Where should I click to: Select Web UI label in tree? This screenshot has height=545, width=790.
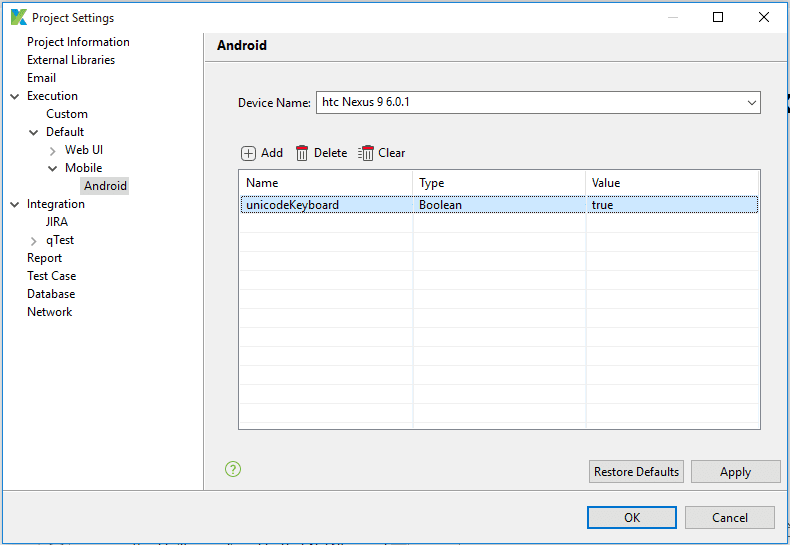pos(84,150)
